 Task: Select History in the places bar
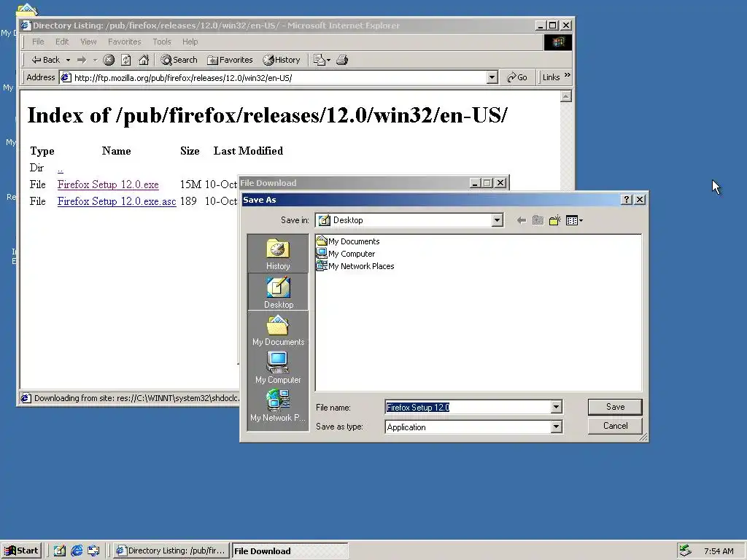tap(278, 254)
